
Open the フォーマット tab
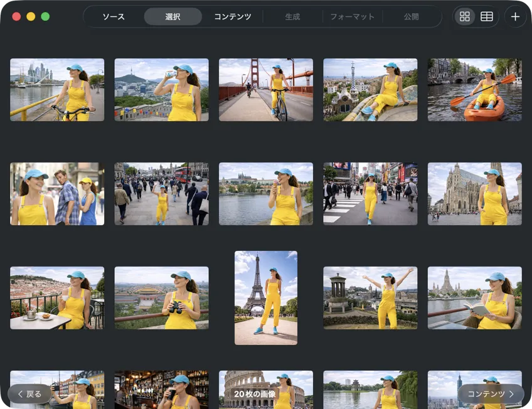coord(353,17)
